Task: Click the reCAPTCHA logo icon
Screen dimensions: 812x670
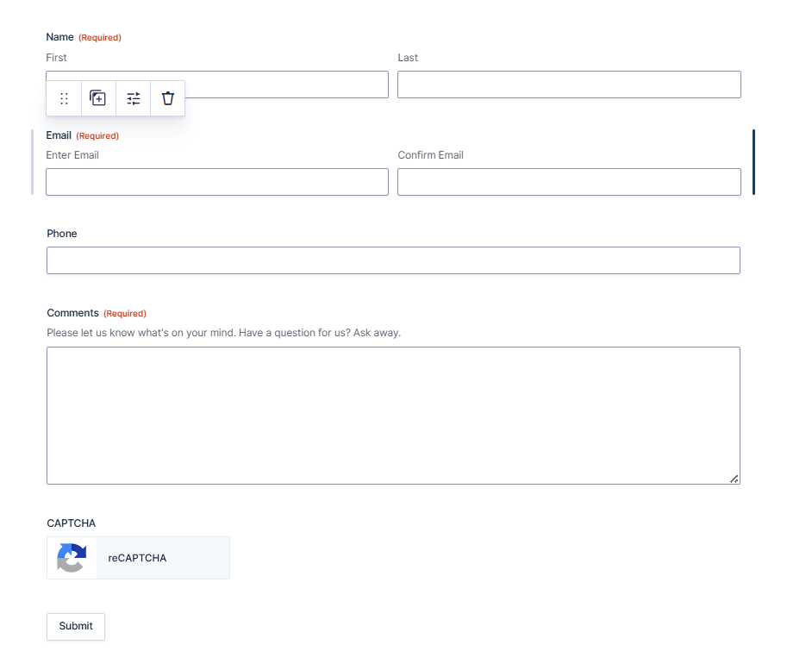Action: coord(72,558)
